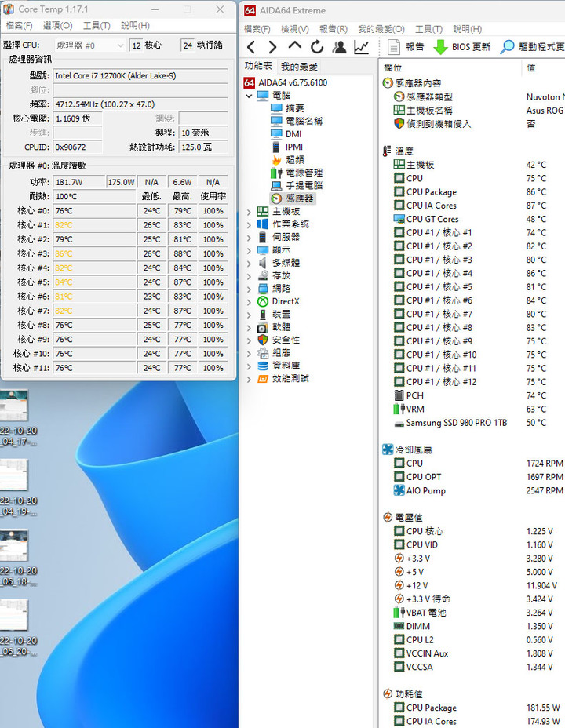The width and height of the screenshot is (565, 728).
Task: Refresh the AIDA64 sensor view
Action: [x=317, y=47]
